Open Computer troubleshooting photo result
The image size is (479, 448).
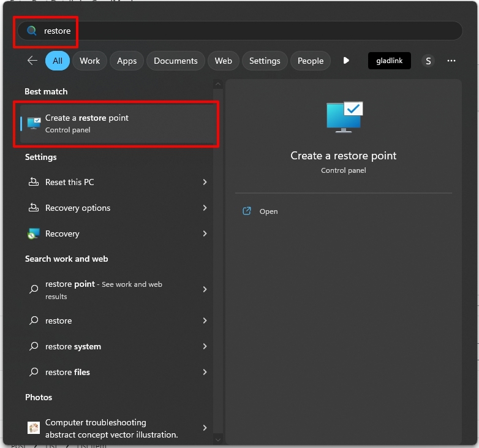pos(117,428)
